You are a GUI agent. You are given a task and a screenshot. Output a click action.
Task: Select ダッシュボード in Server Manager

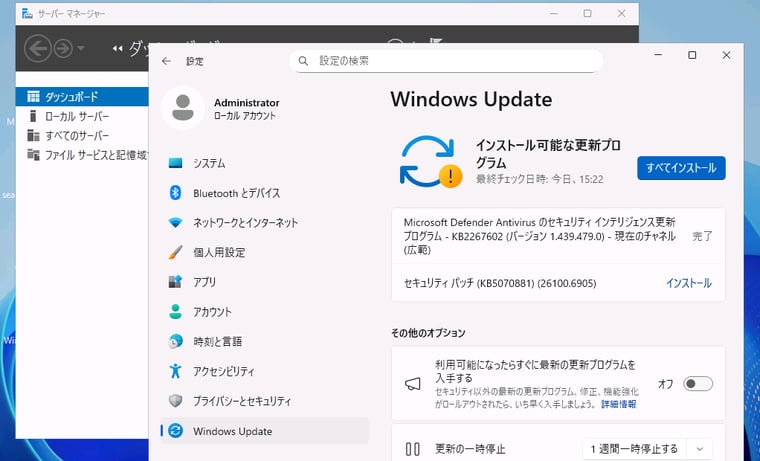(82, 96)
